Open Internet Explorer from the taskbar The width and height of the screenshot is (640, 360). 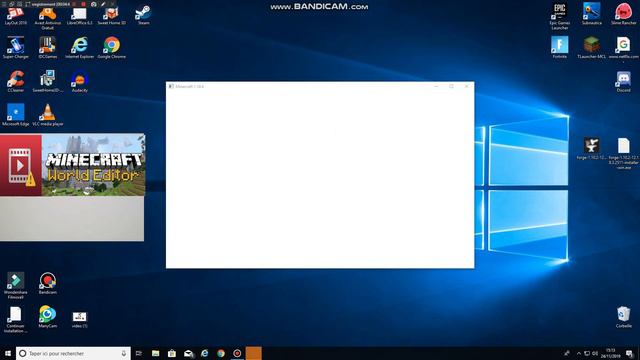click(x=204, y=353)
